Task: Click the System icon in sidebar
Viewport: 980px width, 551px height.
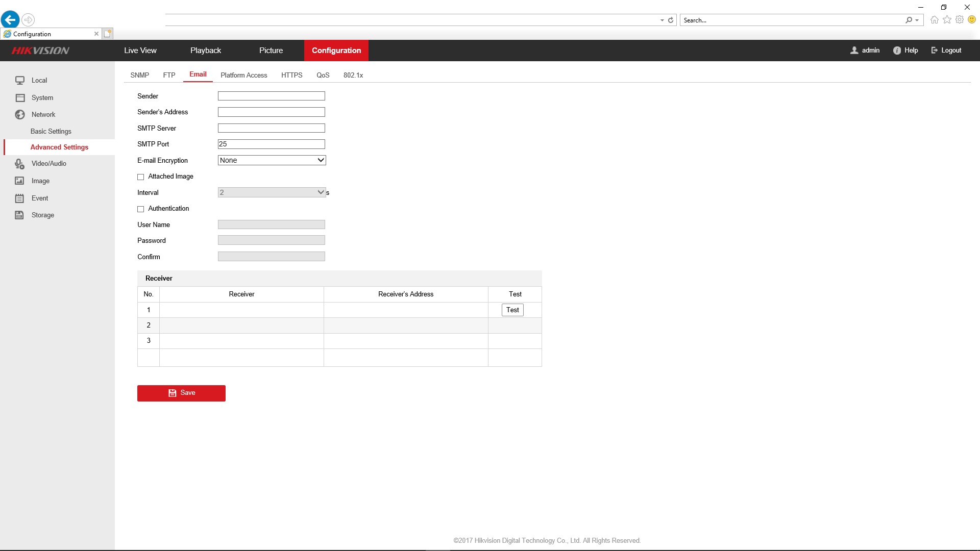Action: (20, 97)
